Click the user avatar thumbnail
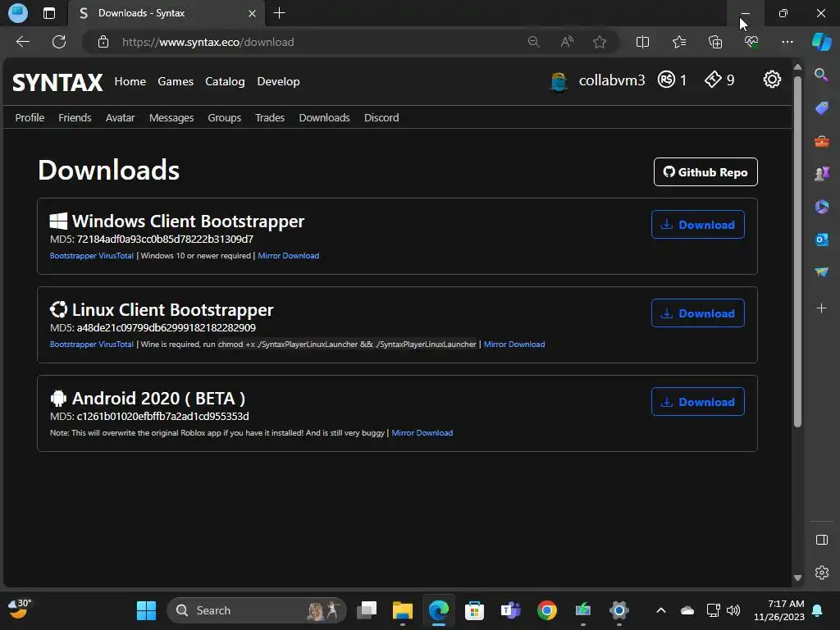840x630 pixels. [x=559, y=81]
